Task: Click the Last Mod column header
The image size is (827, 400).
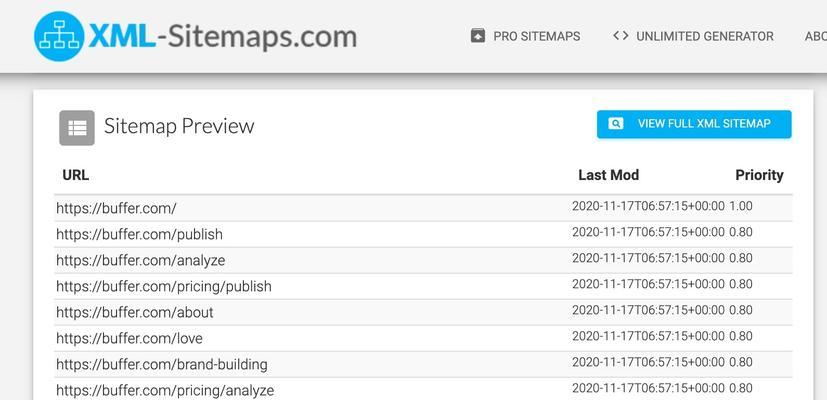Action: (x=609, y=175)
